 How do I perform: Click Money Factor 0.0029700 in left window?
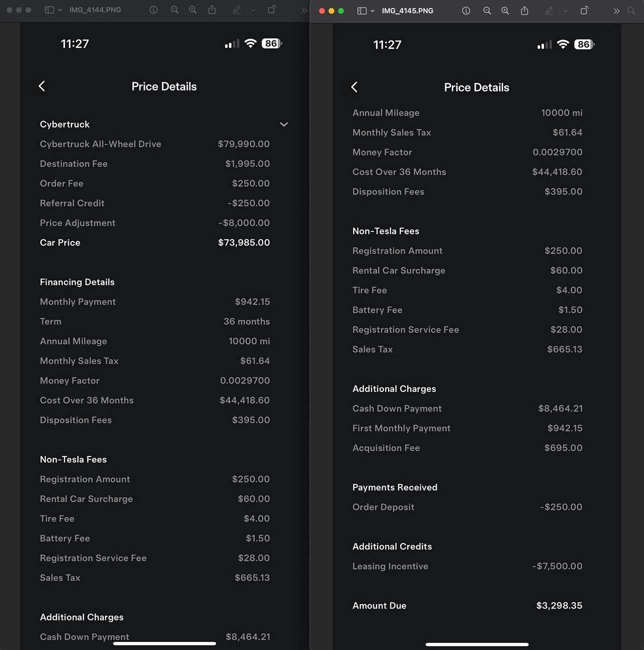click(155, 380)
